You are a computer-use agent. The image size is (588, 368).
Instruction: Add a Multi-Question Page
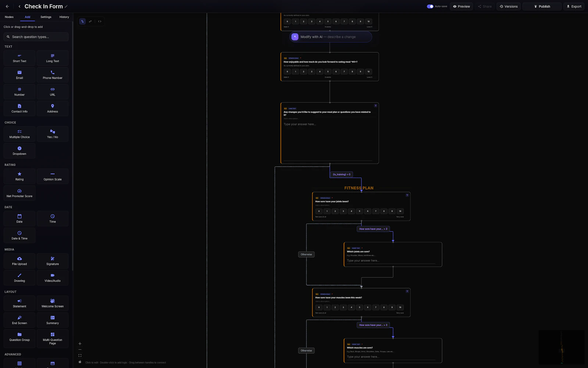pyautogui.click(x=53, y=339)
